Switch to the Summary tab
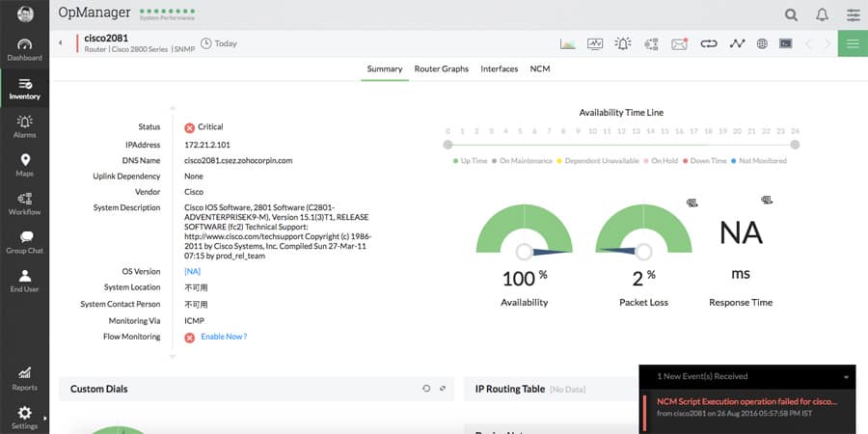 (385, 69)
